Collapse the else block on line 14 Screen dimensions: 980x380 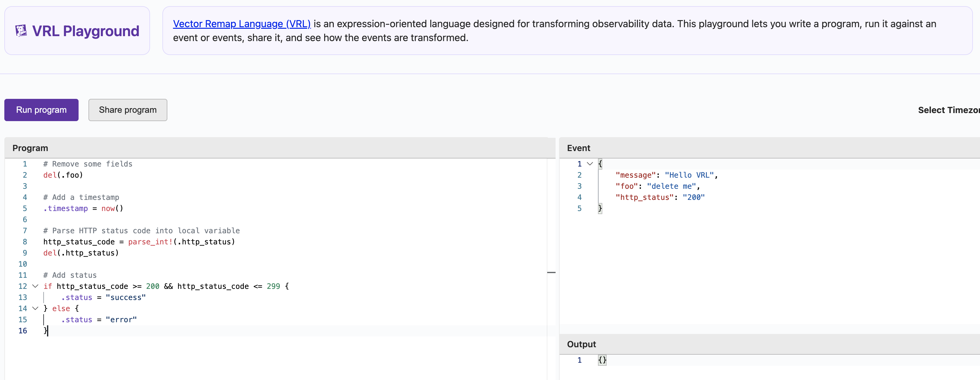35,308
